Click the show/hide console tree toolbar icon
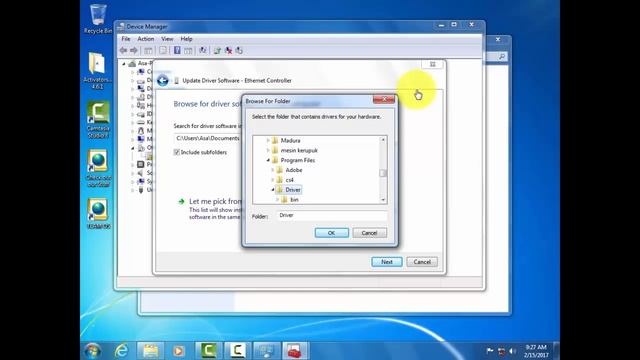Screen dimensions: 640x360 (x=148, y=51)
